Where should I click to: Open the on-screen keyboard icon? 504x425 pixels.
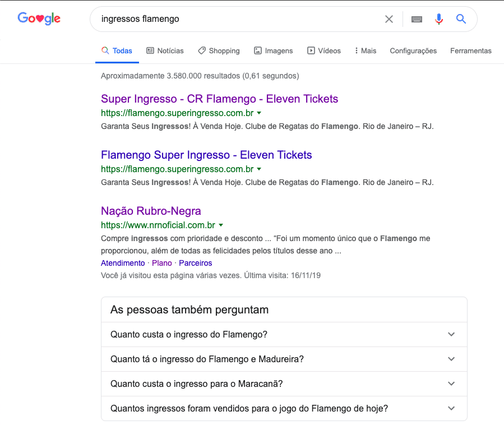[x=417, y=19]
